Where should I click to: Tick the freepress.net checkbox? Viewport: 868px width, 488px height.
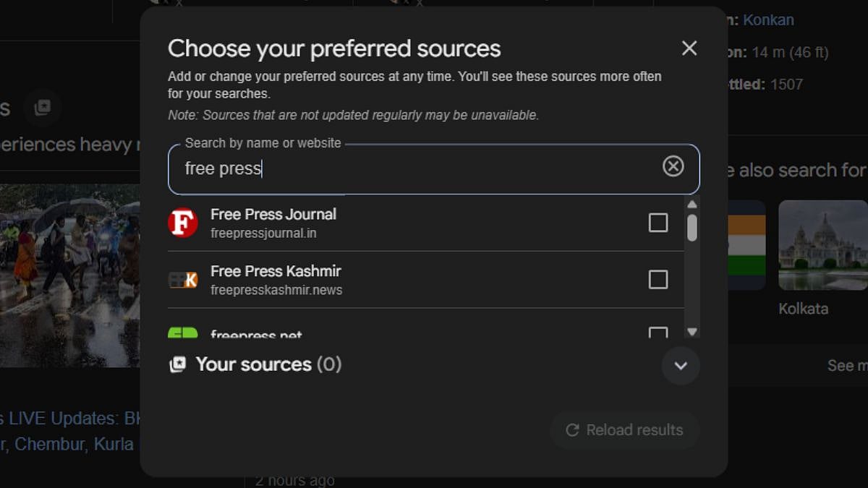(x=658, y=333)
